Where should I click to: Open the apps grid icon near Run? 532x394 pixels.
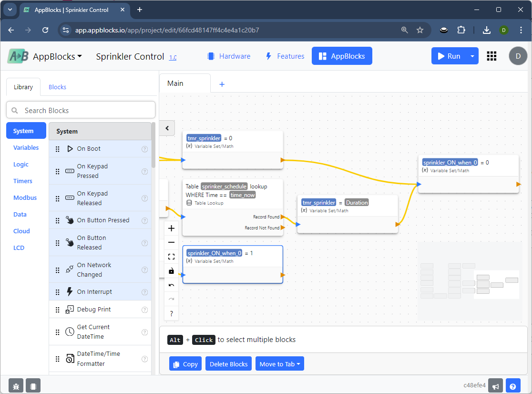(491, 56)
